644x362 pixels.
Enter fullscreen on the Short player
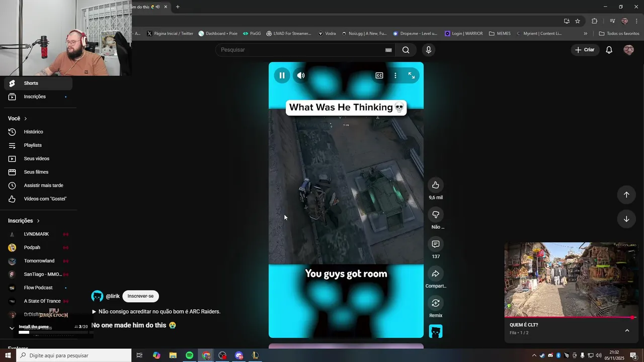tap(412, 75)
